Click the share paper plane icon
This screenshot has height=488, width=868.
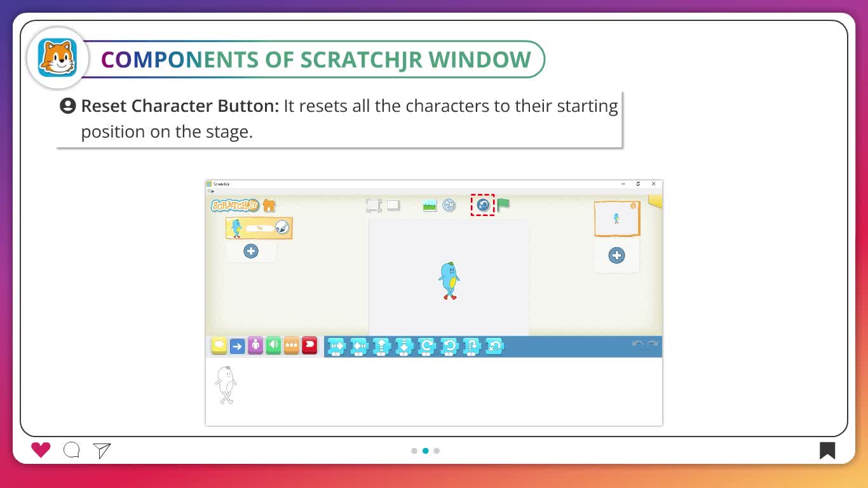click(x=102, y=451)
